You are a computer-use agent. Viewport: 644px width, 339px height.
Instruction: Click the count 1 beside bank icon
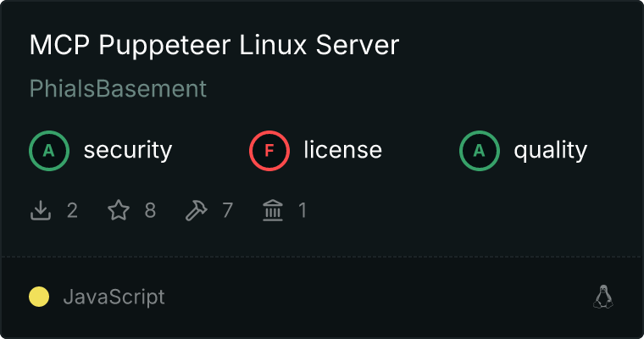pos(302,210)
